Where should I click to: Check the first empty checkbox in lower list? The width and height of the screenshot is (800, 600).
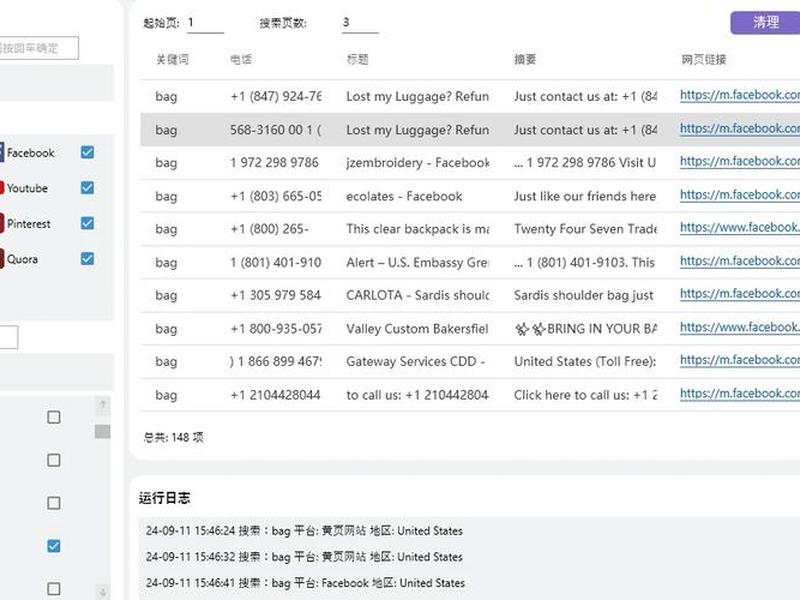[54, 417]
